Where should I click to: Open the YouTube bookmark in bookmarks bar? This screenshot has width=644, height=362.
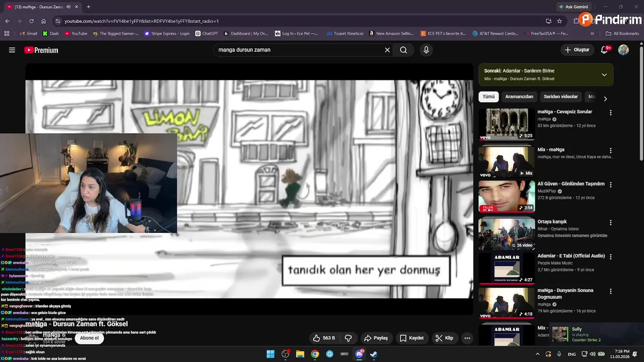pyautogui.click(x=76, y=34)
